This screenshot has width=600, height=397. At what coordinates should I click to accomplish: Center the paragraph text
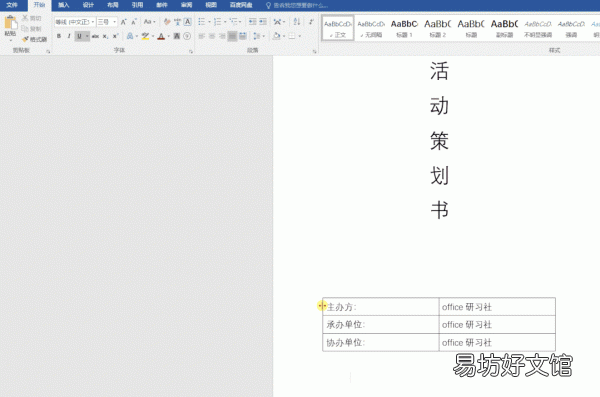coord(212,36)
